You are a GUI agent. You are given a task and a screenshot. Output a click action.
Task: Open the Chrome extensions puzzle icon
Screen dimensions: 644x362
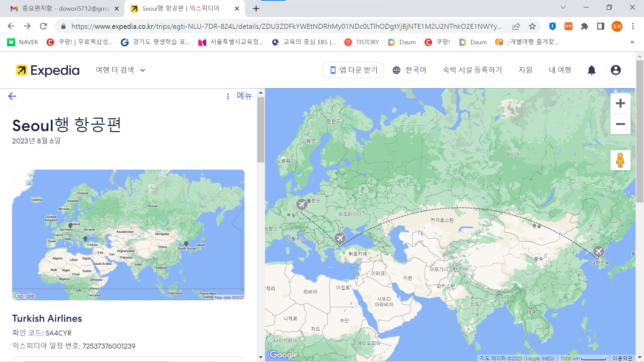(585, 26)
